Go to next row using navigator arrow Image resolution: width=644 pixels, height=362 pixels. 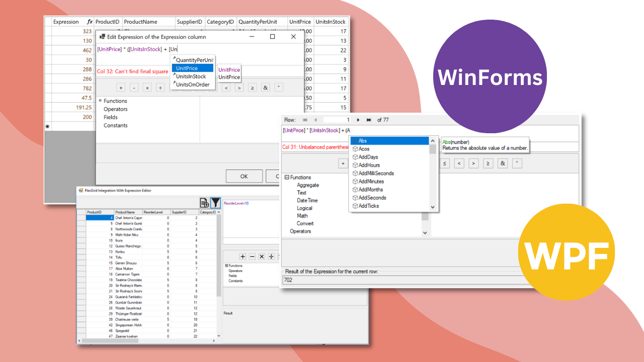(358, 120)
